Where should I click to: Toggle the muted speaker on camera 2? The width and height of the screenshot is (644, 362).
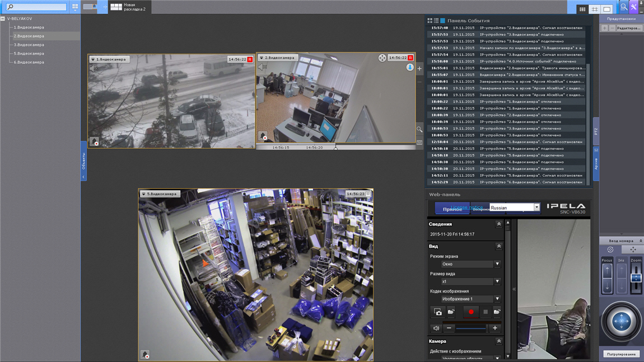(263, 67)
